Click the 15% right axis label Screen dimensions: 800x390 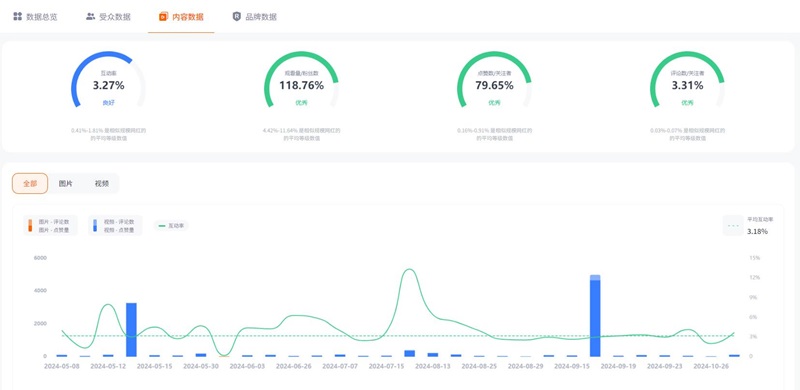click(x=754, y=258)
